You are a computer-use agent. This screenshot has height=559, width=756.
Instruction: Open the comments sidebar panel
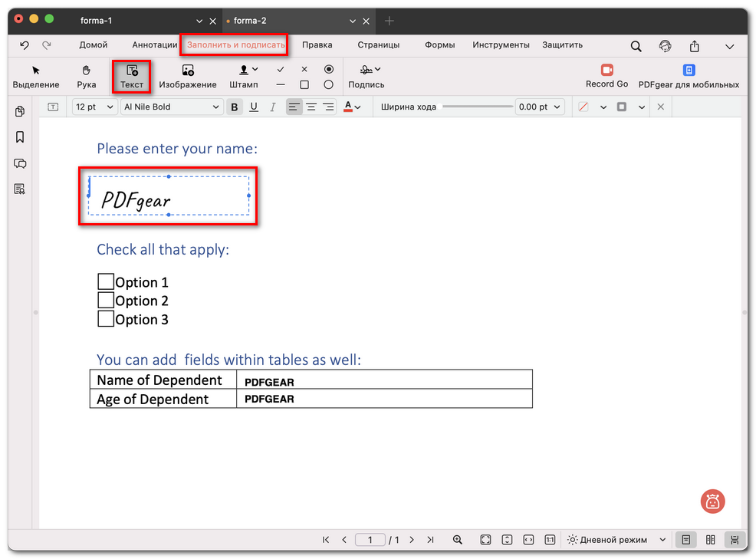pos(20,163)
